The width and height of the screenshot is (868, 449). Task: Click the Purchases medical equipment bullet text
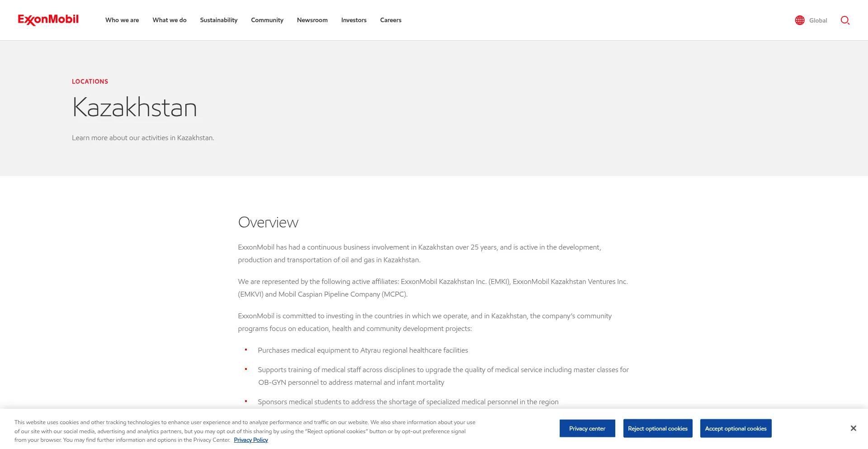(363, 350)
